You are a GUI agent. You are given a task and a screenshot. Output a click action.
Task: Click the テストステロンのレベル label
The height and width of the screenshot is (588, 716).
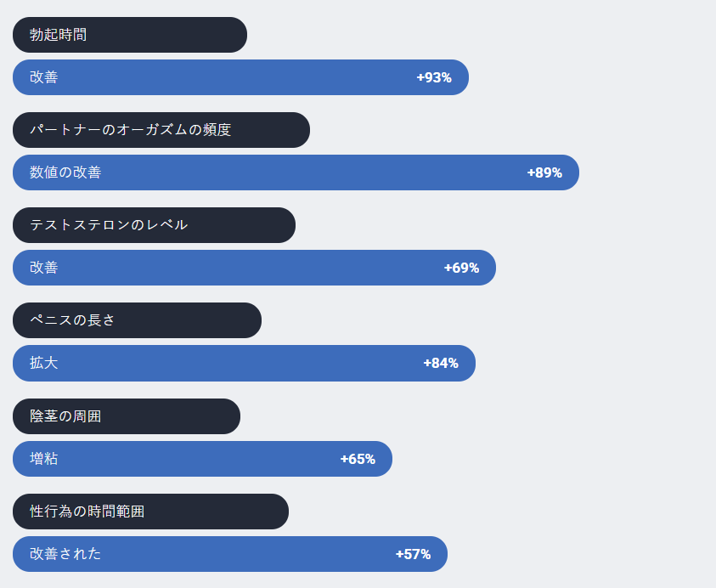tap(154, 225)
